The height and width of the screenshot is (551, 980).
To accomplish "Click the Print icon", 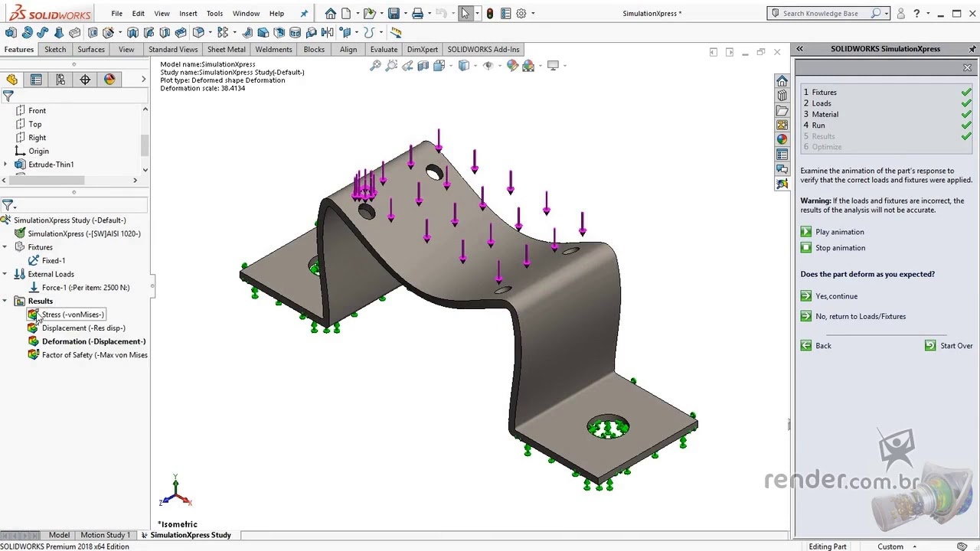I will [x=417, y=13].
